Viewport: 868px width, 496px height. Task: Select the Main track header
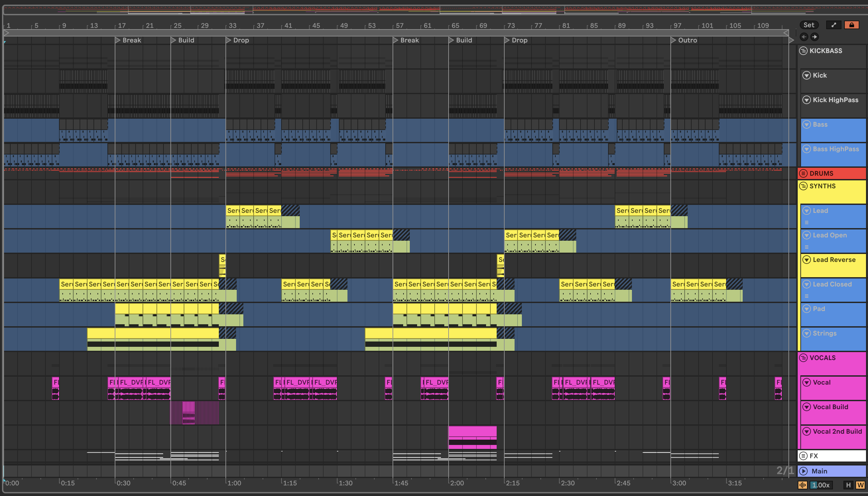tap(832, 471)
